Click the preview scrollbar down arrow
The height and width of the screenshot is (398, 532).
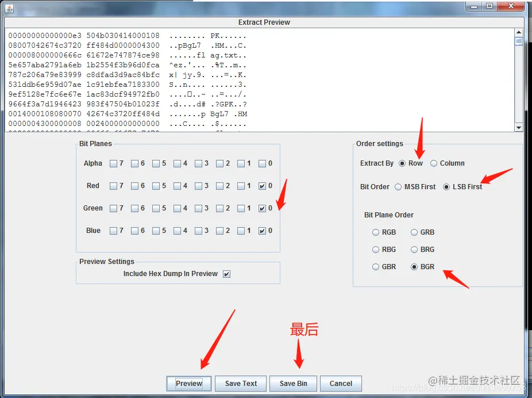tap(519, 128)
